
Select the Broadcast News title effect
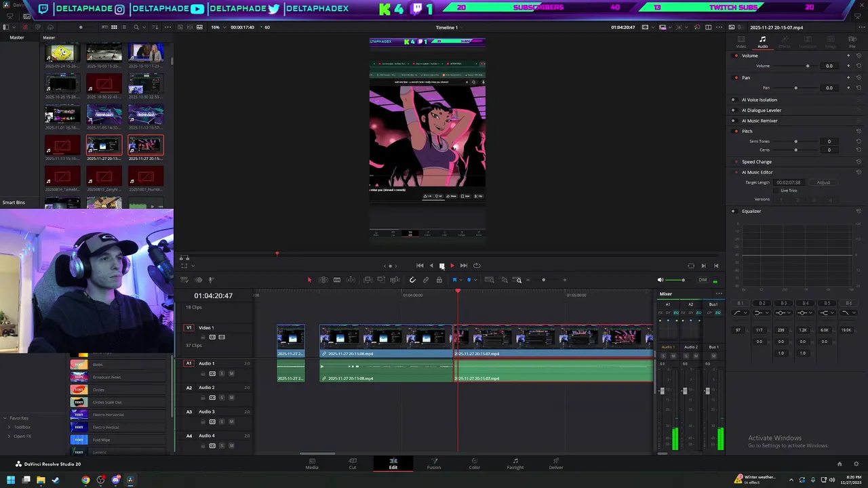(118, 377)
